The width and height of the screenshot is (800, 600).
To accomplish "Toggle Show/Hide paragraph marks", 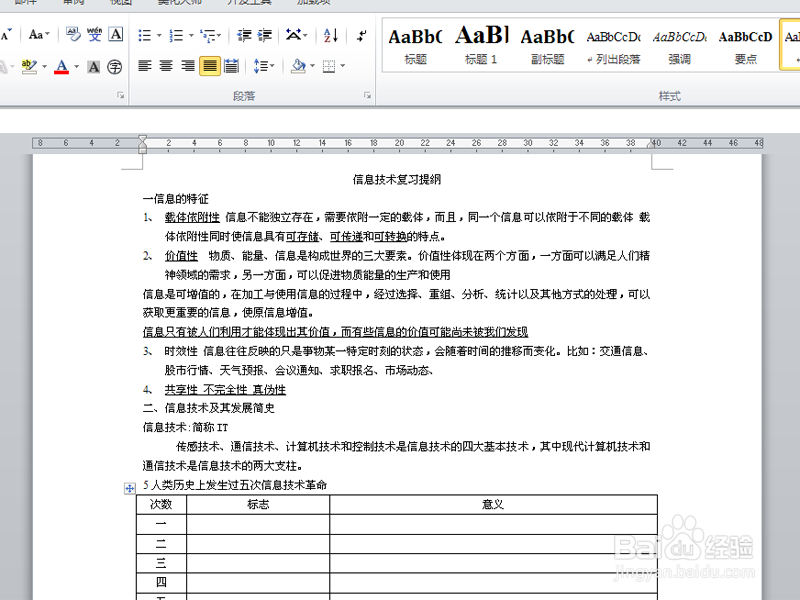I will [361, 35].
